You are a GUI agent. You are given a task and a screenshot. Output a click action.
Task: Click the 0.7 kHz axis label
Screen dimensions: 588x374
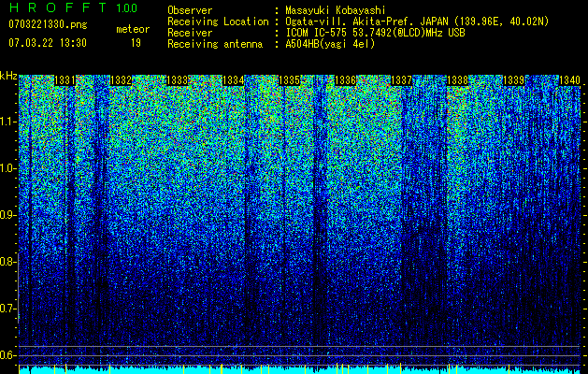[x=7, y=309]
